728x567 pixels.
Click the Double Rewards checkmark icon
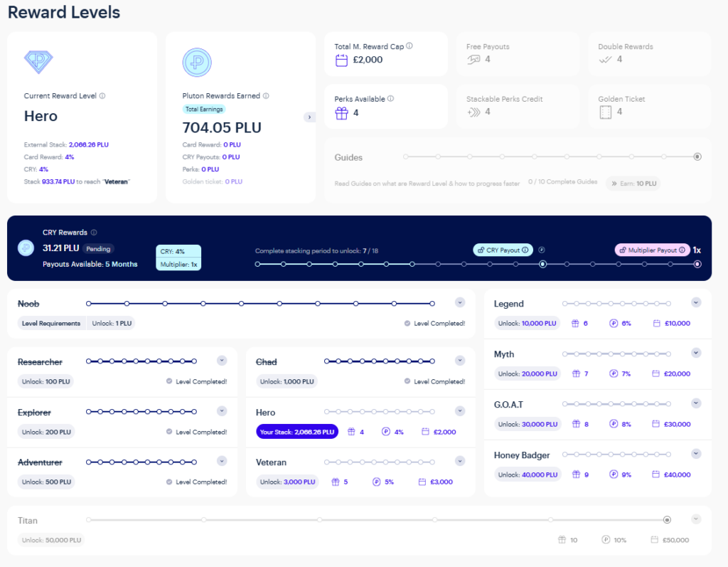click(606, 60)
